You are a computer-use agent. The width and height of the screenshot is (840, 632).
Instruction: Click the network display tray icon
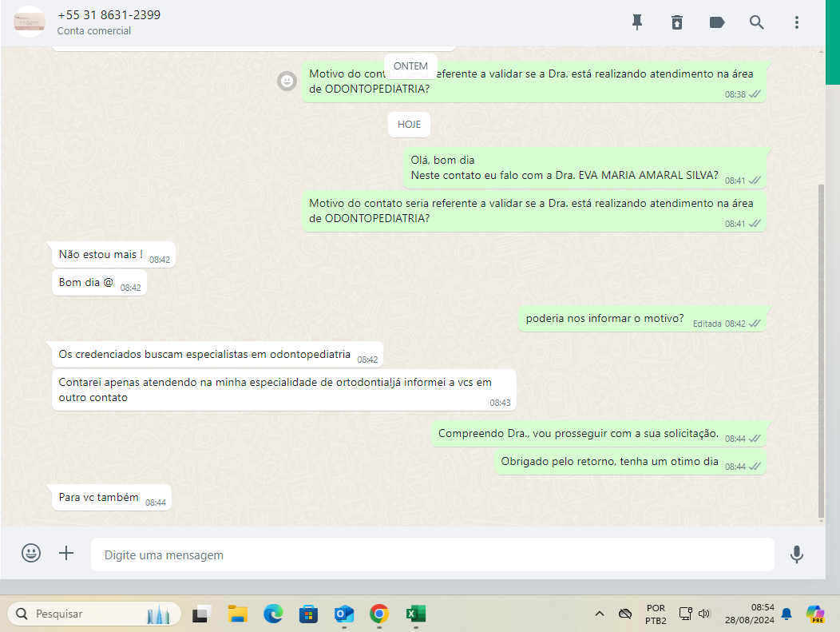point(686,614)
